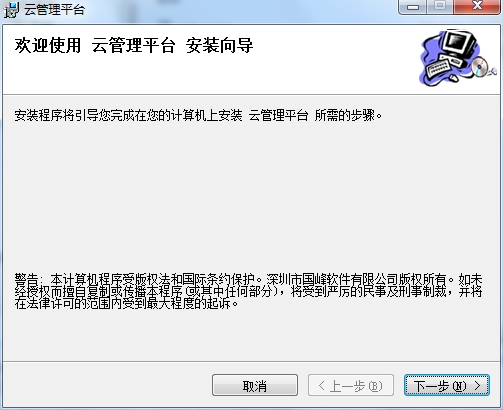This screenshot has width=503, height=410.
Task: Click the disabled 上一步(B) button
Action: pyautogui.click(x=351, y=385)
